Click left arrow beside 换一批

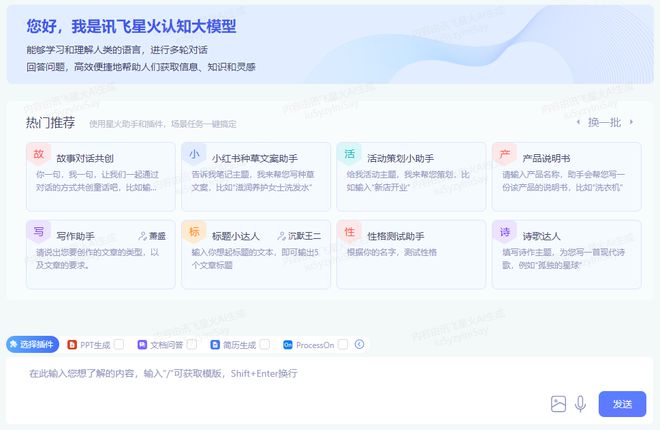(578, 122)
